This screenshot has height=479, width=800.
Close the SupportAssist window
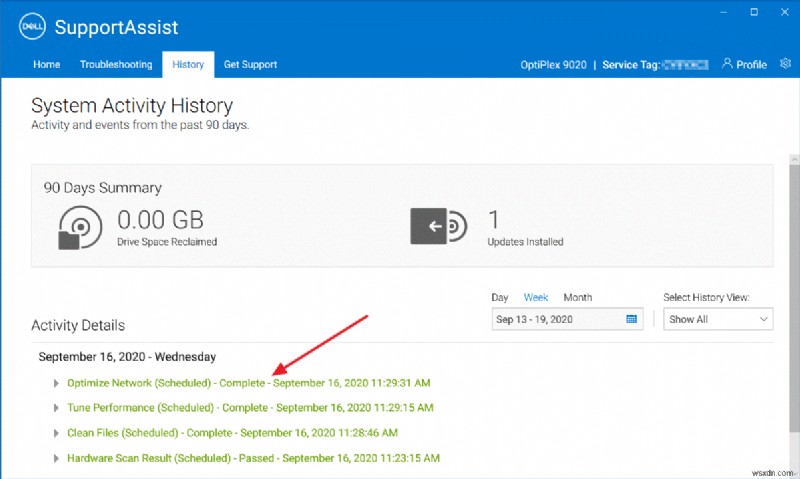[785, 12]
